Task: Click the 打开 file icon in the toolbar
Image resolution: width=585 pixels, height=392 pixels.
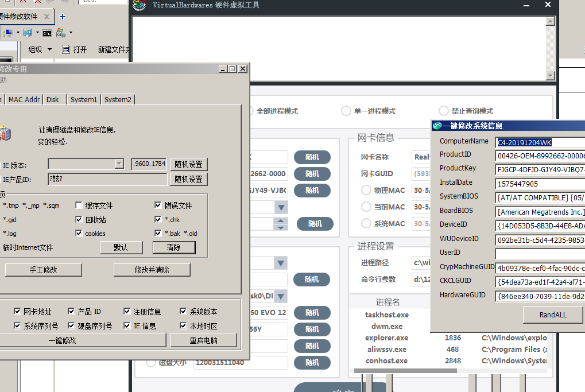Action: (66, 50)
